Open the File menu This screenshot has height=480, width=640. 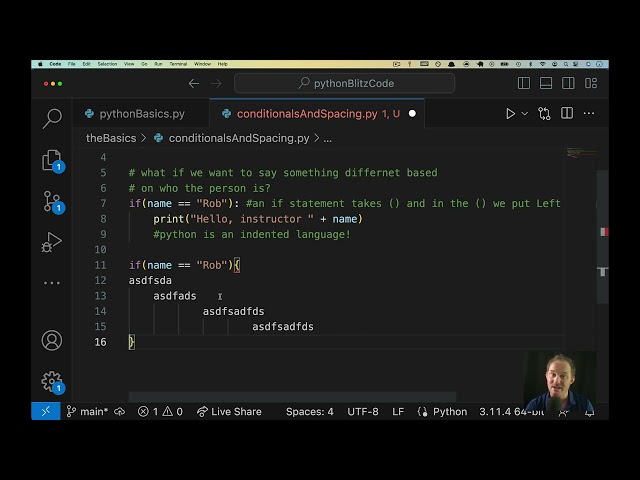point(72,64)
